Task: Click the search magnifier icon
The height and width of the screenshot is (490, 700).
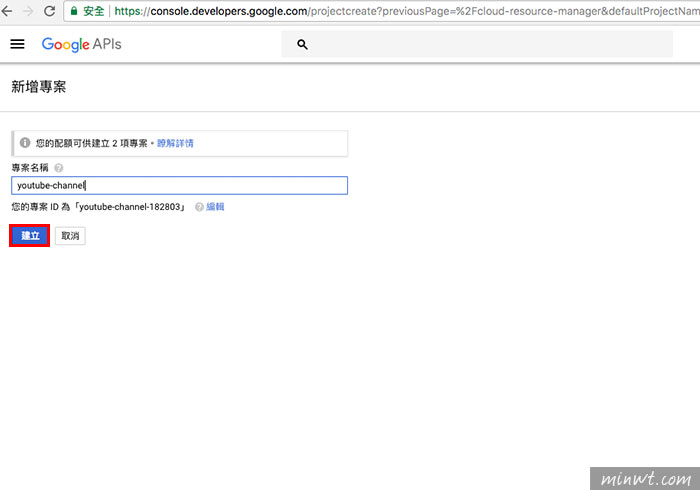Action: [x=302, y=45]
